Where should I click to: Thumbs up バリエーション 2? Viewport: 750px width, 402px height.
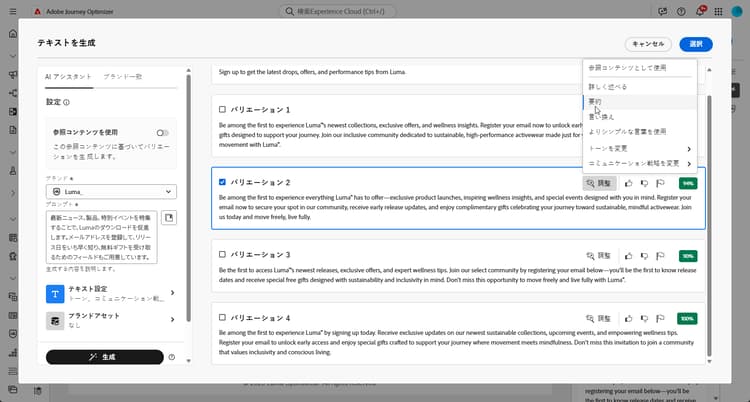(x=629, y=183)
